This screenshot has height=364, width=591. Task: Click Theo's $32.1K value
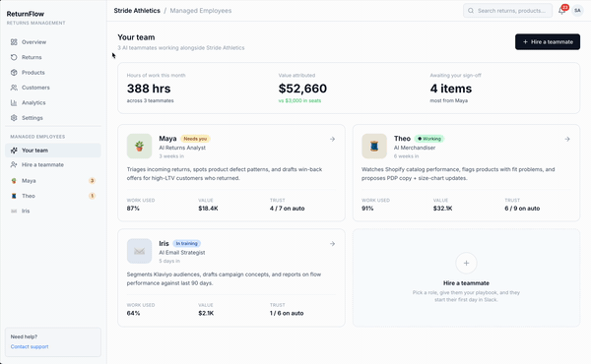443,209
